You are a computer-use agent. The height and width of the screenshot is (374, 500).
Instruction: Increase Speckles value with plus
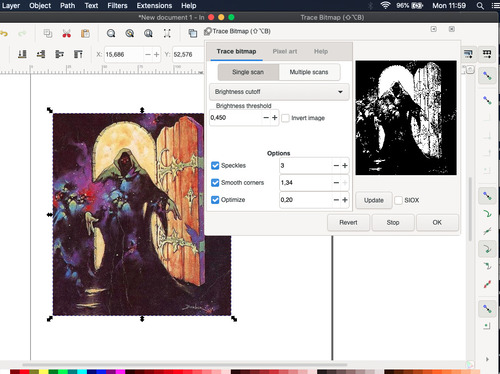[x=345, y=165]
